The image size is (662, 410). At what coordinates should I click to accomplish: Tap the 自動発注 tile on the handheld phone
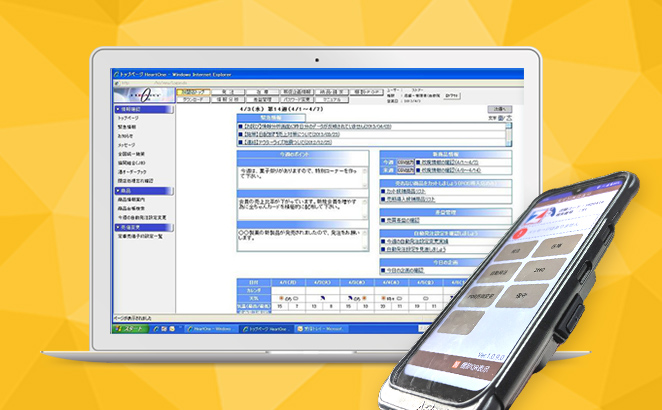point(498,273)
